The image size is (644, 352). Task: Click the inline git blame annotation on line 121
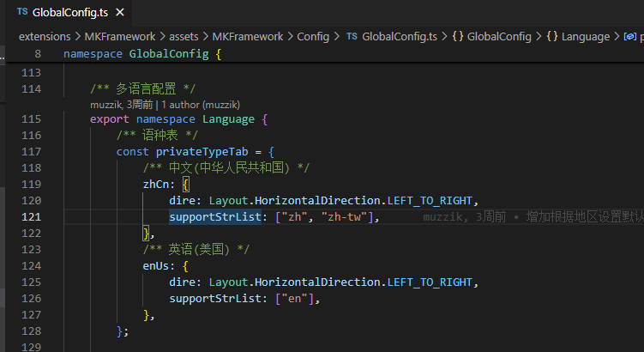[x=532, y=217]
